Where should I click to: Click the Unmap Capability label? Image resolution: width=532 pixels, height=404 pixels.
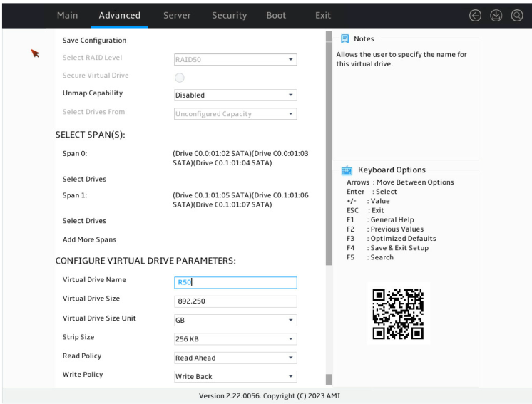[93, 93]
